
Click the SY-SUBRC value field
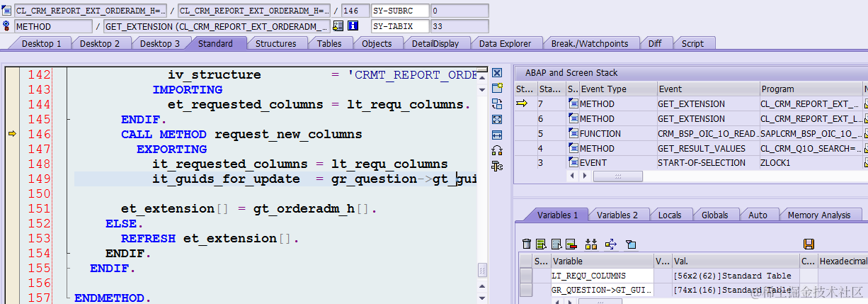click(459, 11)
